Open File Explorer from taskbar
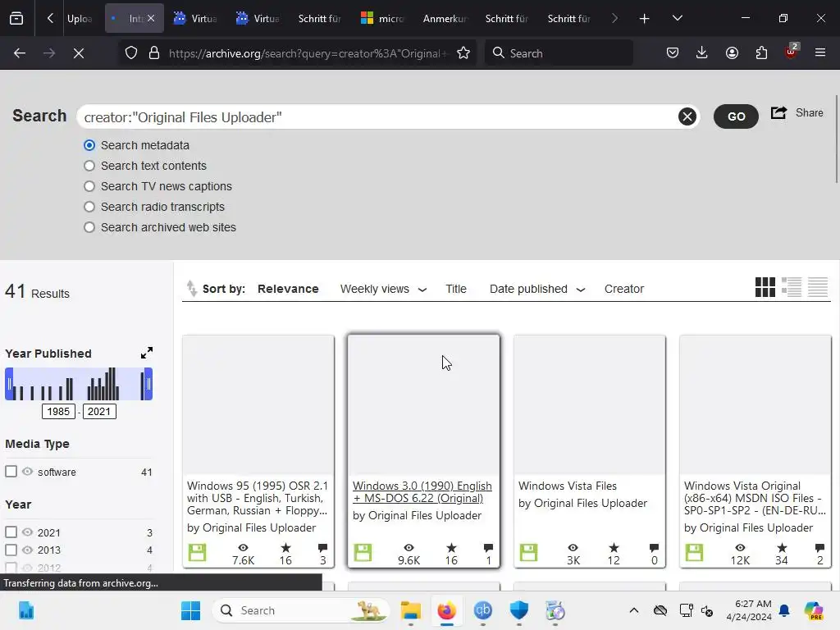The image size is (840, 630). (x=411, y=610)
